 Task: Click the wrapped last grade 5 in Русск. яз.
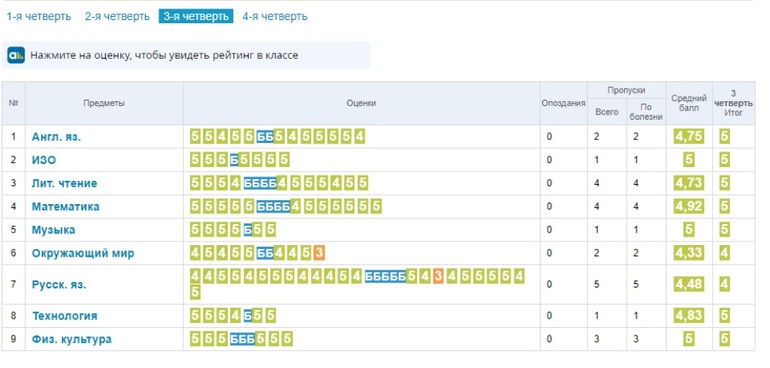pyautogui.click(x=195, y=292)
